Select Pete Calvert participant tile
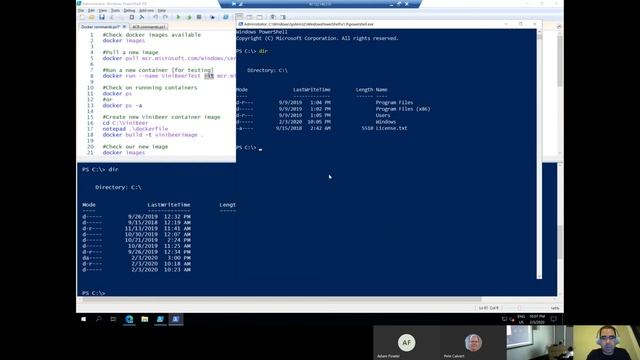 tap(473, 342)
